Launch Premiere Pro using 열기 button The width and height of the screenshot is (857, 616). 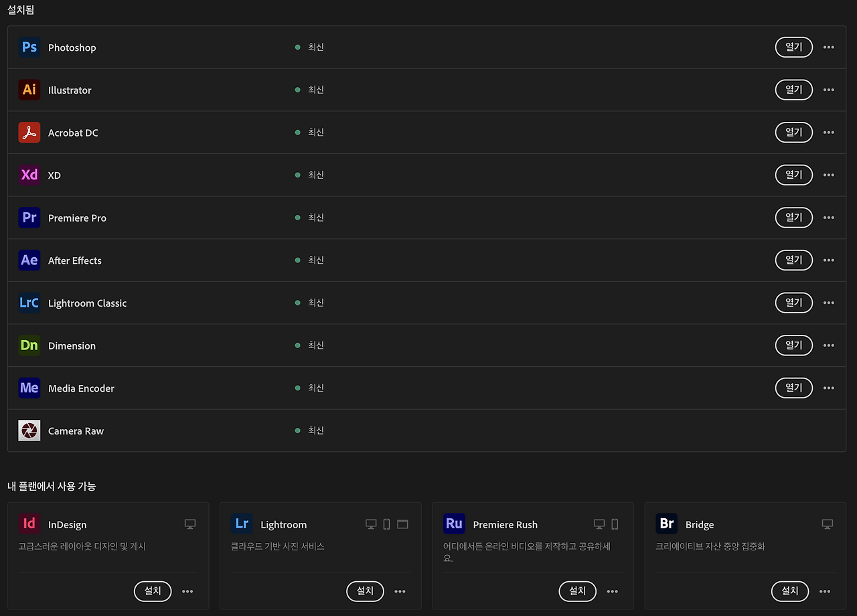794,218
